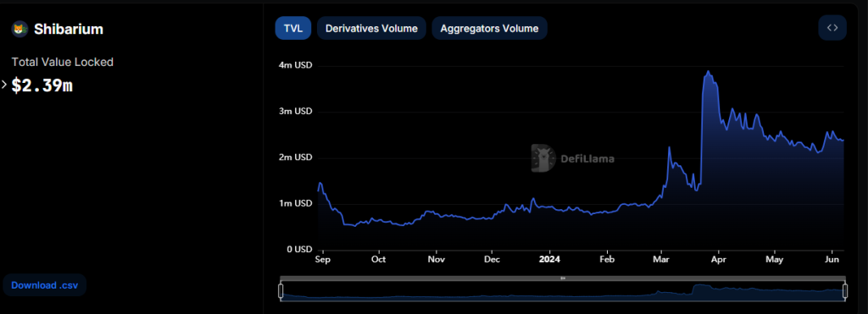Click the Mar date axis label
This screenshot has width=868, height=314.
point(661,259)
